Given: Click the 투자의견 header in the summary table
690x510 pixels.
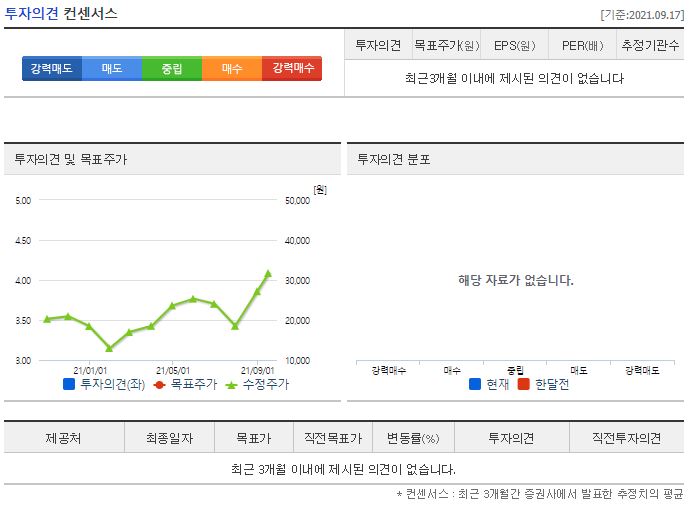Looking at the screenshot, I should click(x=378, y=45).
